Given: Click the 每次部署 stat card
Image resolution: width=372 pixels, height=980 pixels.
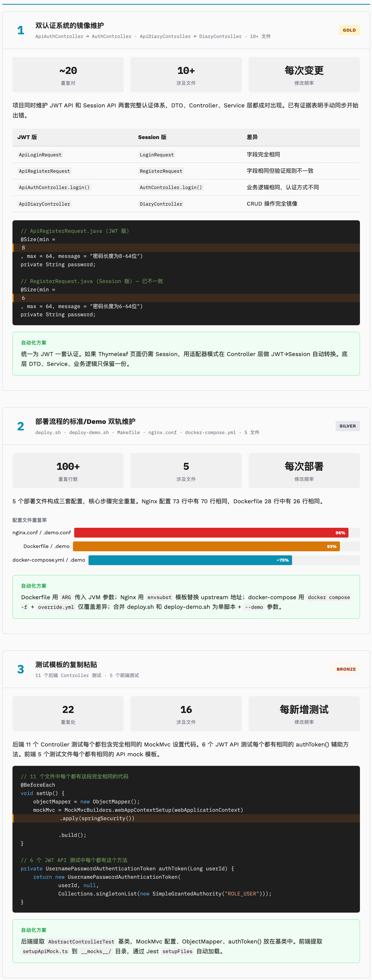Looking at the screenshot, I should [304, 471].
